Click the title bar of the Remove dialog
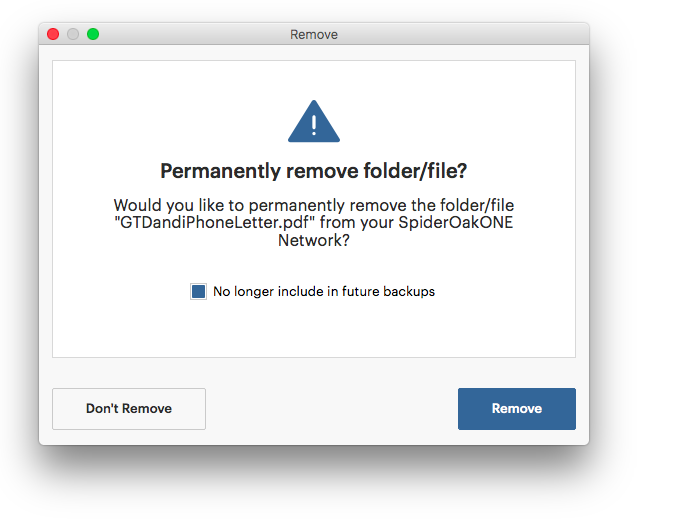 point(314,34)
